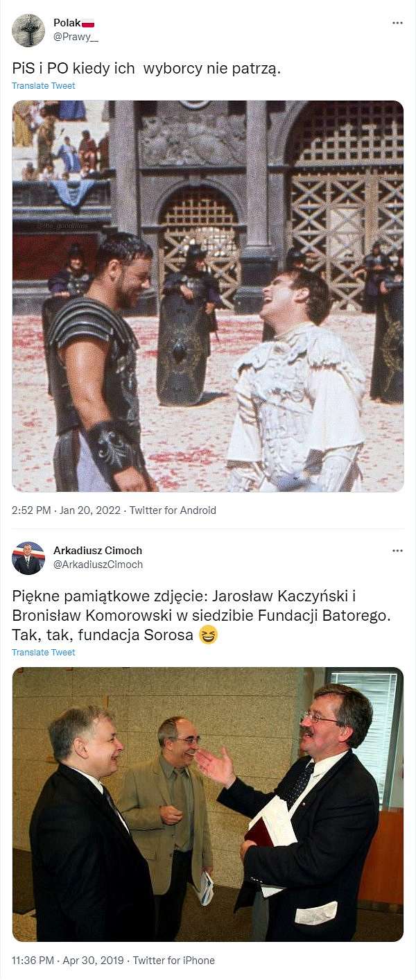
Task: Click the tweet text mentioning Jarosław Kaczyński
Action: [202, 615]
